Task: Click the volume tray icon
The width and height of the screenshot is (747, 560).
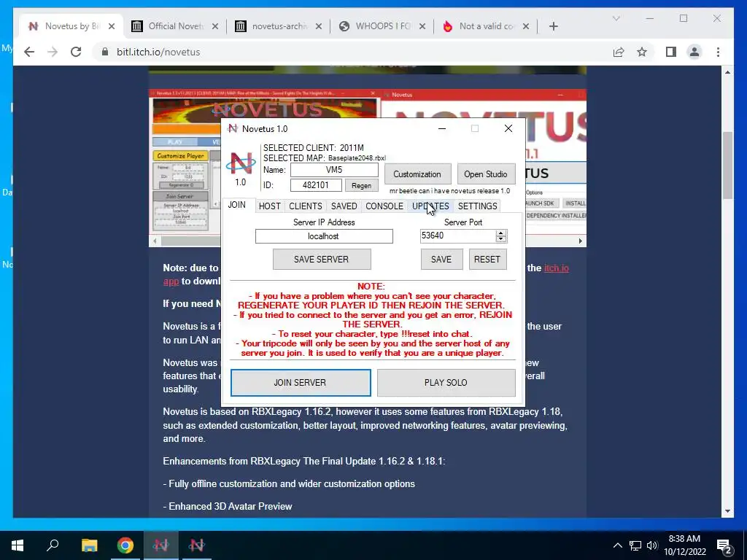Action: click(652, 545)
